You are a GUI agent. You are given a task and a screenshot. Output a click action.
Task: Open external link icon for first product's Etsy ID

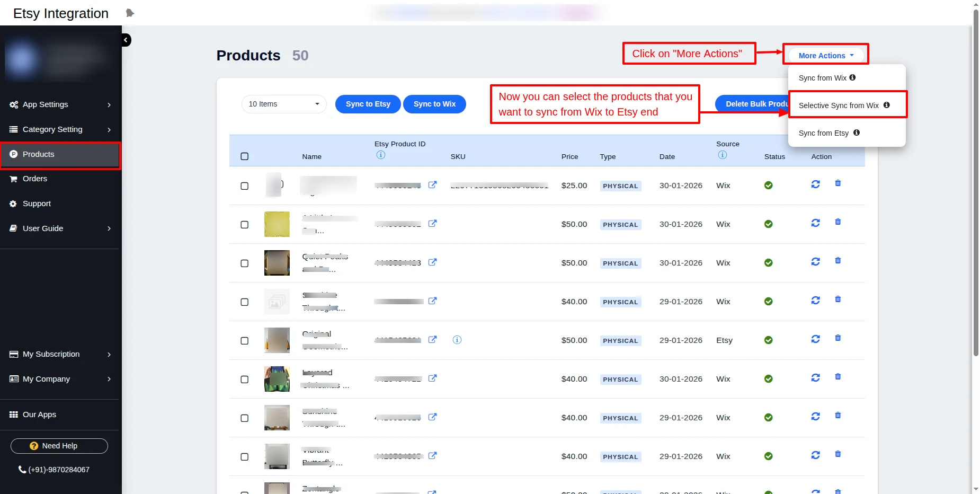click(432, 184)
